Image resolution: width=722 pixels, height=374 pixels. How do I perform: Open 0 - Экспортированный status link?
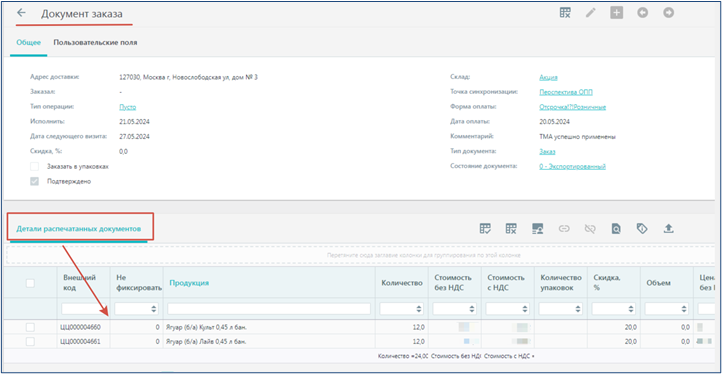pyautogui.click(x=572, y=166)
